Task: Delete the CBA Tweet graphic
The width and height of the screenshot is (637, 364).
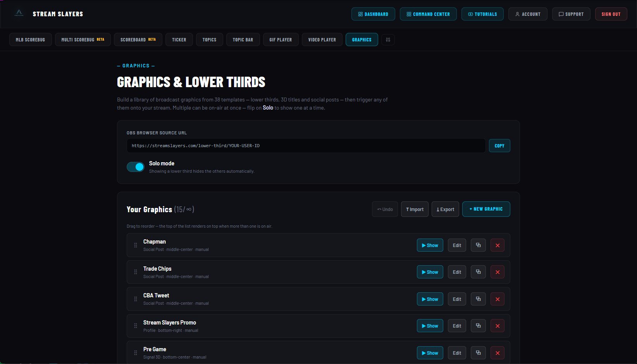Action: (x=498, y=299)
